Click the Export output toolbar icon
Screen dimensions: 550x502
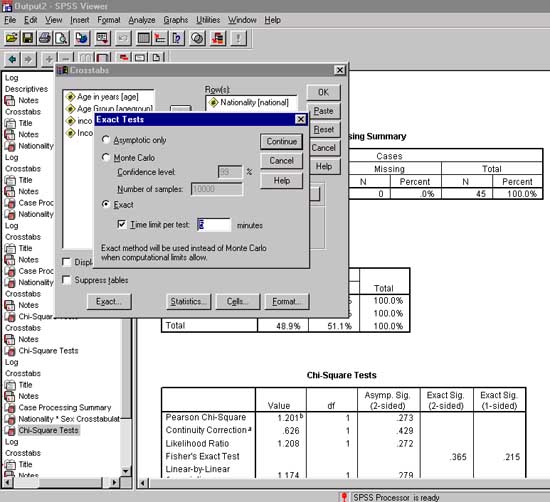81,38
